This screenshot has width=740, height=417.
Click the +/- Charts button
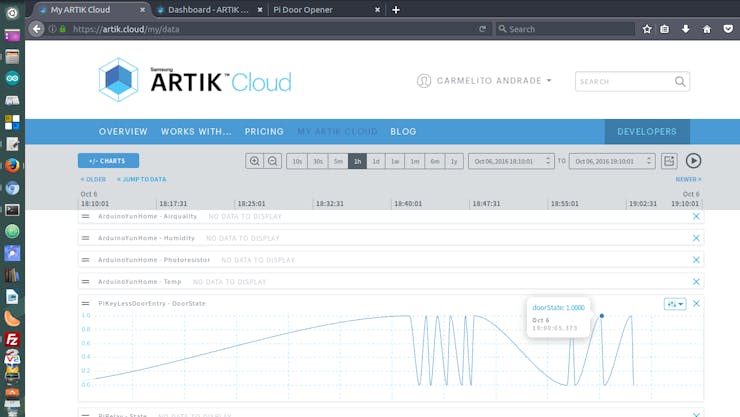109,161
